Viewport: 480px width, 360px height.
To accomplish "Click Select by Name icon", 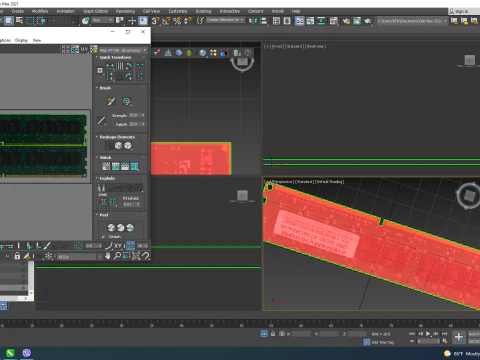I will click(x=20, y=21).
